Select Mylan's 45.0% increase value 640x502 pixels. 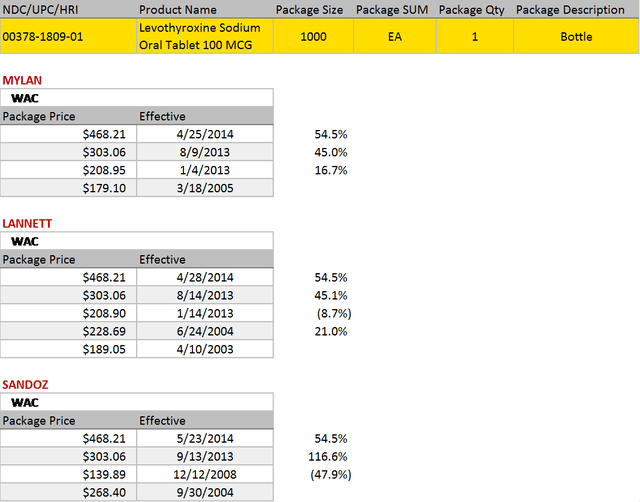[331, 152]
